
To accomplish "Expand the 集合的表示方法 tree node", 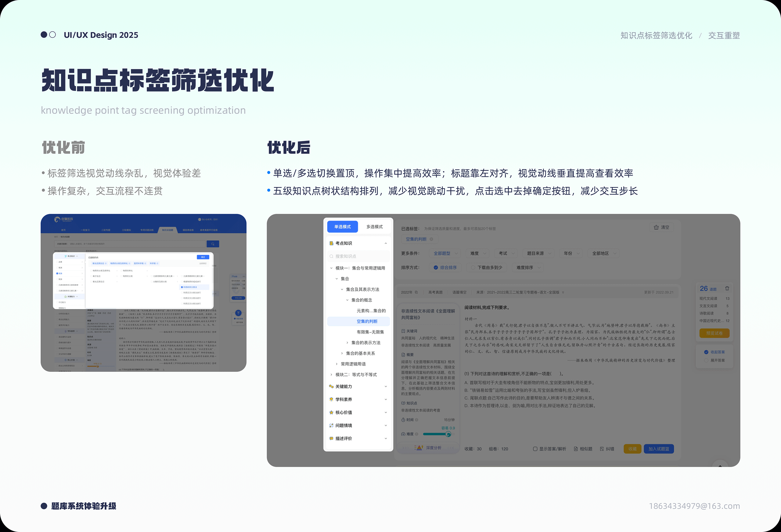I will click(347, 343).
